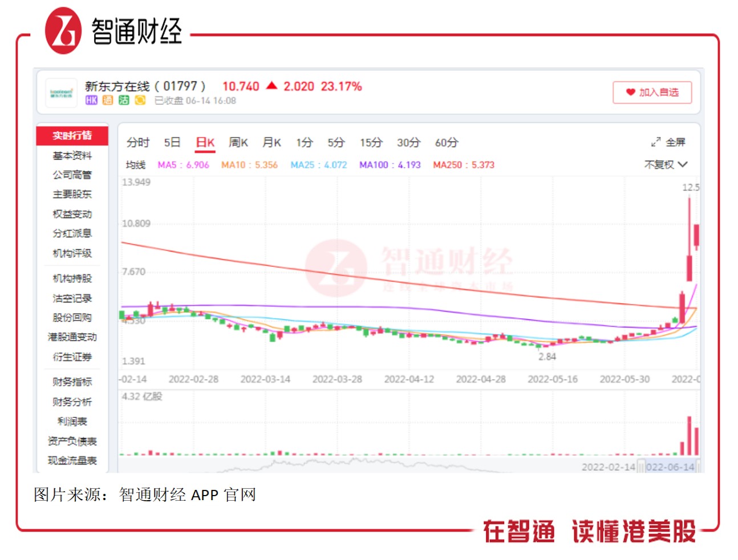The width and height of the screenshot is (738, 560).
Task: Open 衍生证券 in sidebar
Action: pyautogui.click(x=72, y=357)
